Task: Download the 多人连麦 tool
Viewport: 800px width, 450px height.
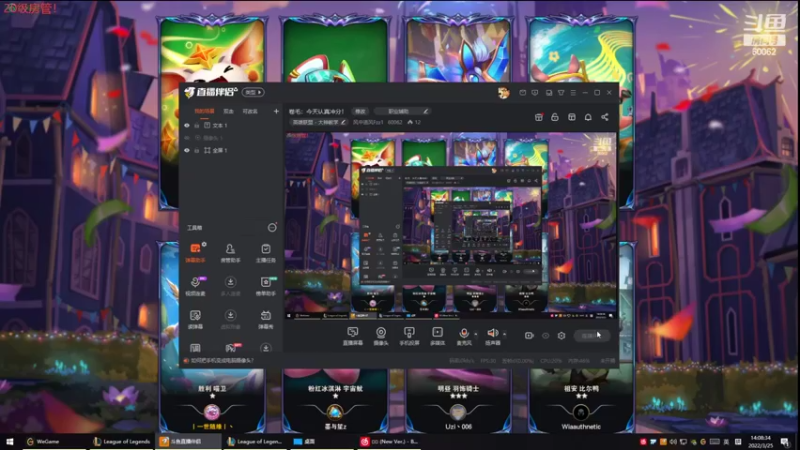Action: [x=230, y=286]
